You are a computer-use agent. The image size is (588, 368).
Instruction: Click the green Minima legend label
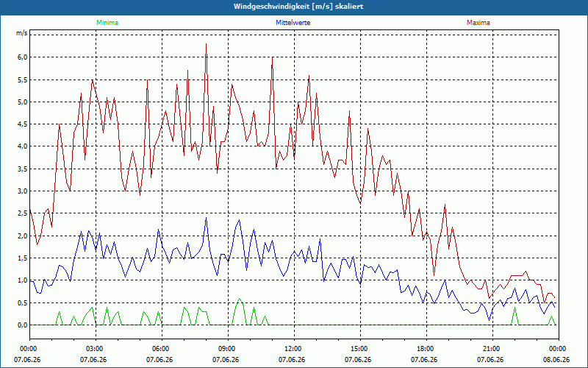107,23
